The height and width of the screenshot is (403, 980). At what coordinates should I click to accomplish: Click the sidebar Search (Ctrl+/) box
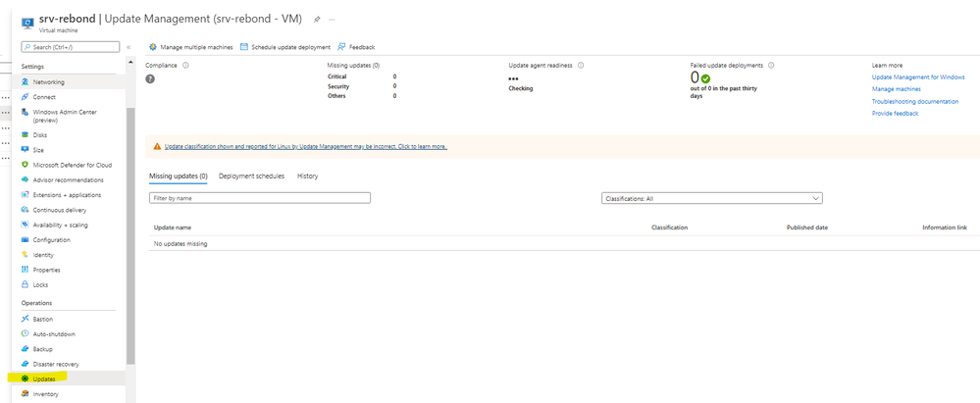(x=70, y=47)
